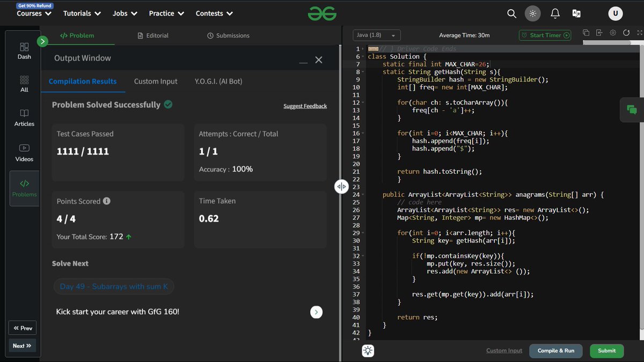Open Day 49 - Subarrays with sum K
Image resolution: width=644 pixels, height=362 pixels.
tap(114, 286)
